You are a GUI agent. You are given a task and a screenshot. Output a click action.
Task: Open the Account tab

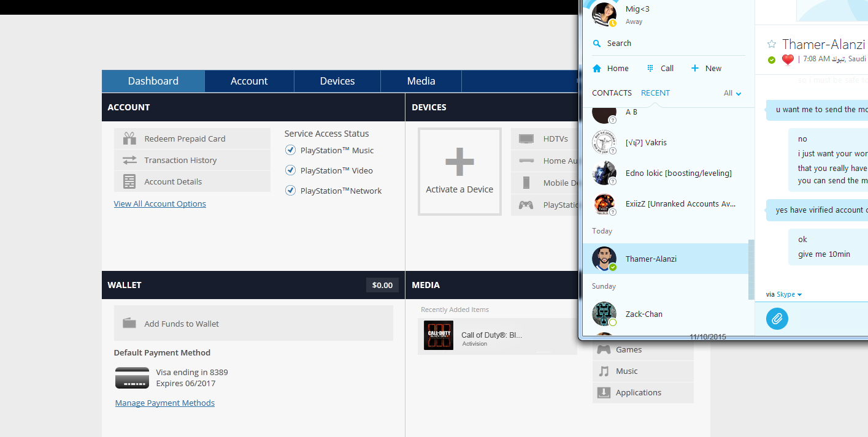(249, 81)
